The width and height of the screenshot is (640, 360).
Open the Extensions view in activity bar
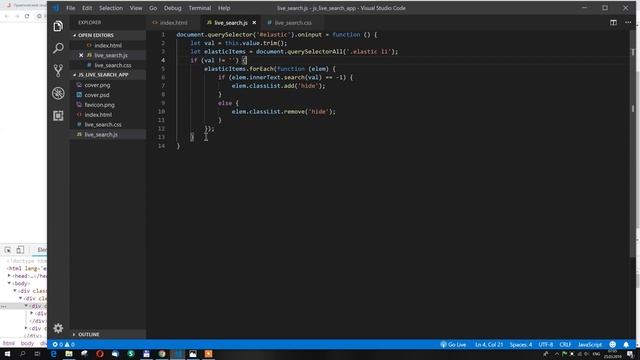click(58, 116)
